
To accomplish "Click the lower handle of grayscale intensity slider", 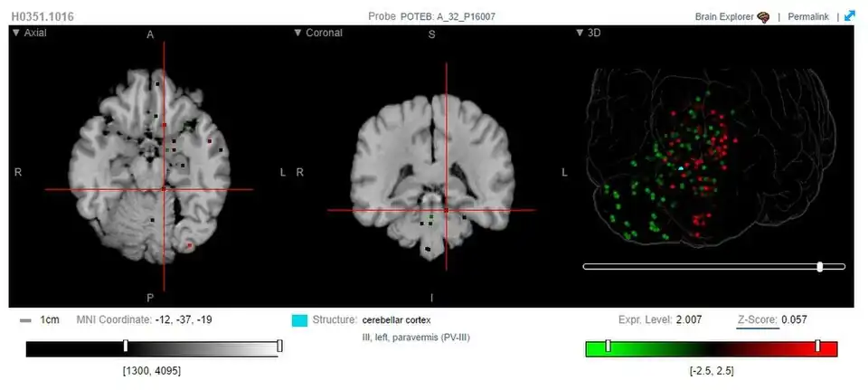I will pos(126,346).
